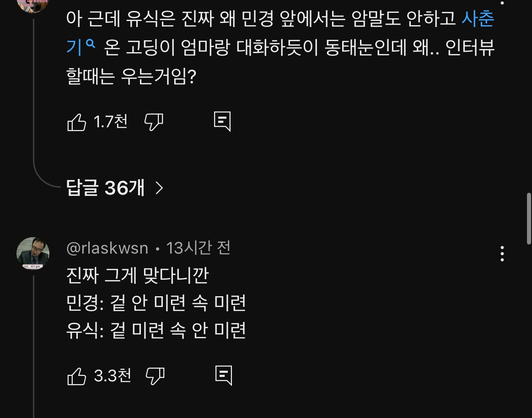Click reply icon under @rlaskwsn's comment
This screenshot has height=418, width=532.
[223, 375]
